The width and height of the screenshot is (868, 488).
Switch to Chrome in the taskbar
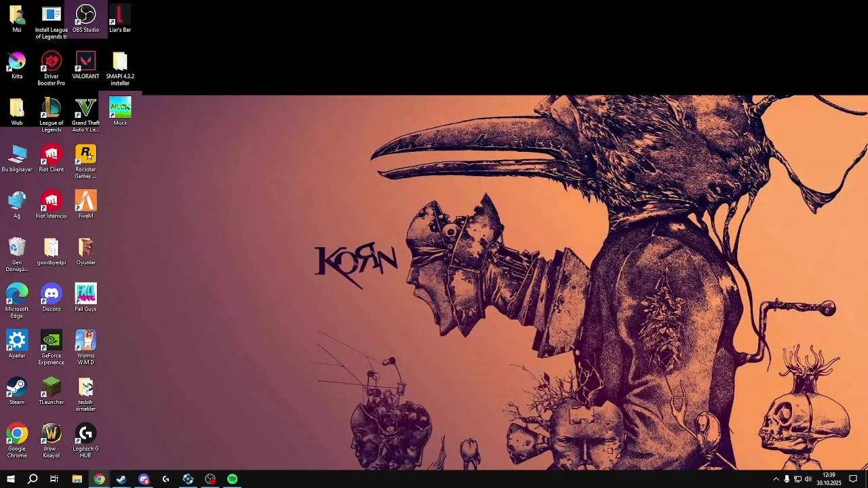click(100, 479)
